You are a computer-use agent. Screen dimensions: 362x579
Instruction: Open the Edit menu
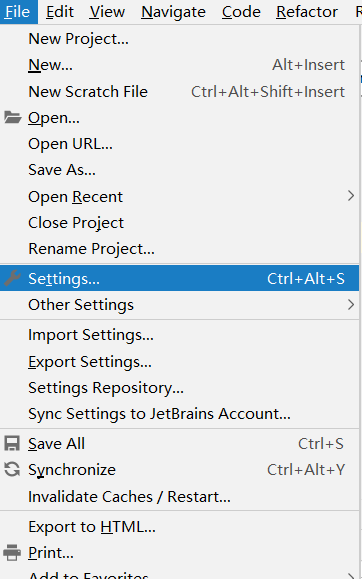click(x=58, y=12)
